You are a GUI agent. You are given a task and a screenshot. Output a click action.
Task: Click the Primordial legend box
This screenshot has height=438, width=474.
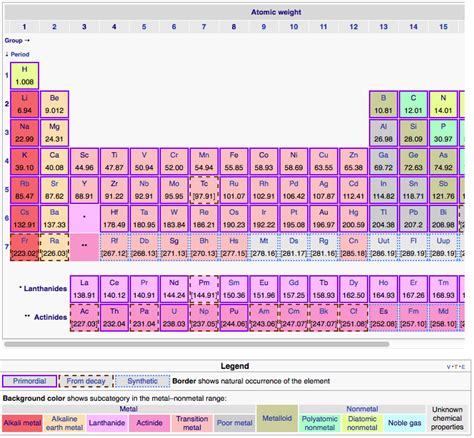pyautogui.click(x=29, y=381)
